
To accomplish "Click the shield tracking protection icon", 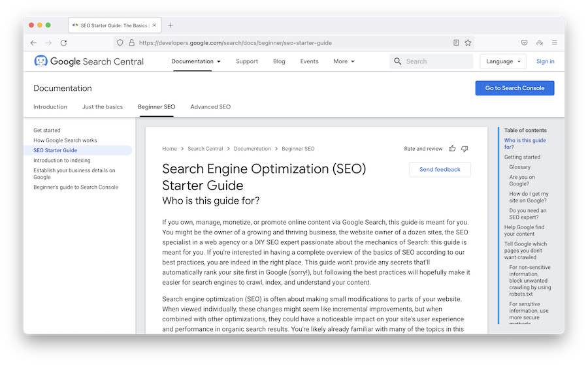I will click(x=120, y=42).
